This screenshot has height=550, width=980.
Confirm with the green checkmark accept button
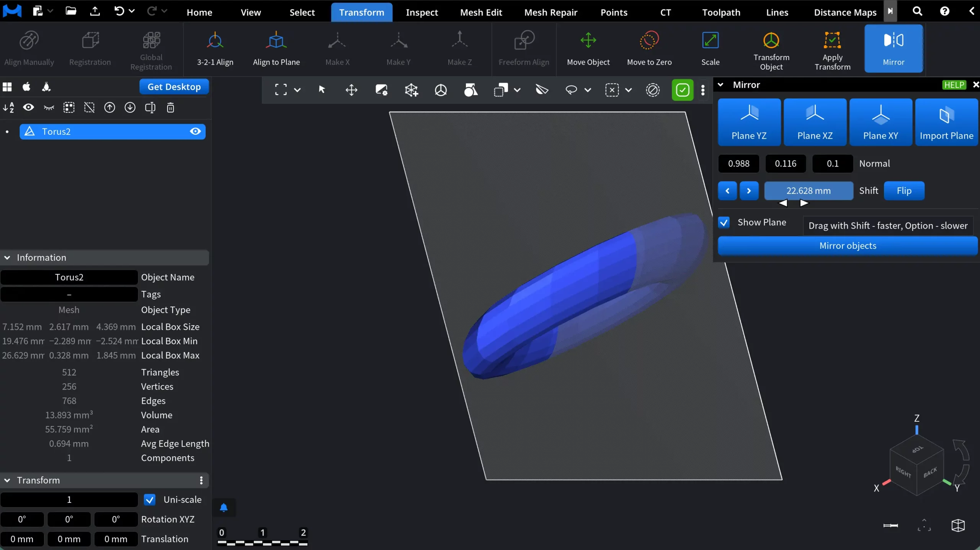click(683, 90)
